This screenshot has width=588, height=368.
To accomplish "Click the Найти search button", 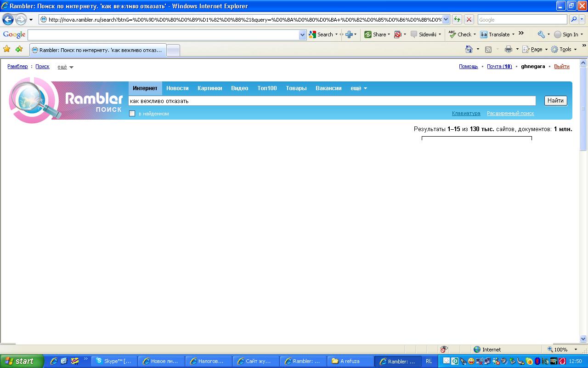I will coord(556,101).
